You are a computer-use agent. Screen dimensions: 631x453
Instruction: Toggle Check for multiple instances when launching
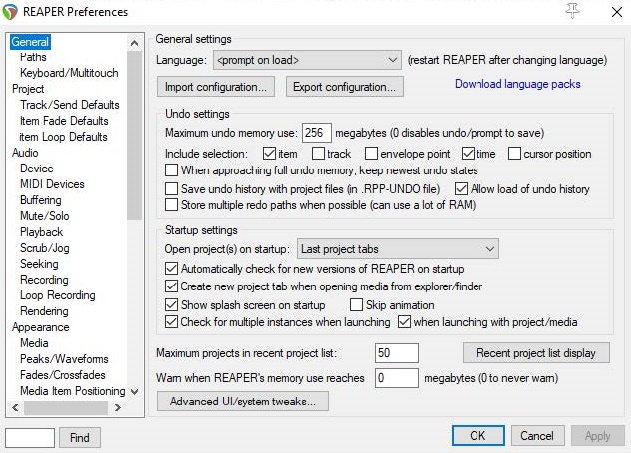[171, 321]
